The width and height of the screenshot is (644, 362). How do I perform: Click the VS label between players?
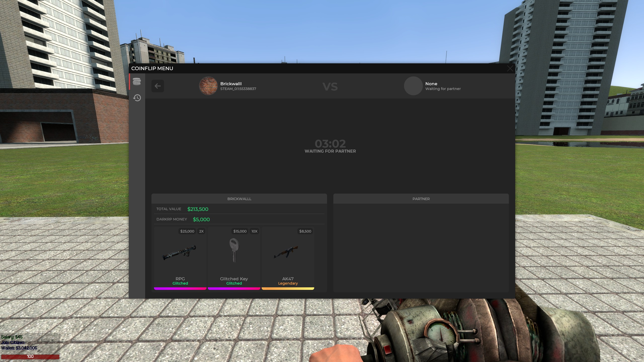(x=330, y=87)
